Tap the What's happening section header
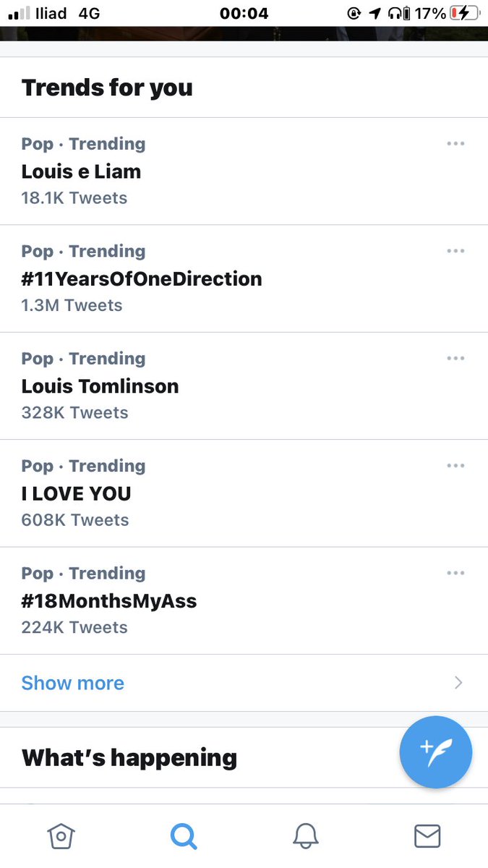Viewport: 488px width, 868px height. (129, 757)
